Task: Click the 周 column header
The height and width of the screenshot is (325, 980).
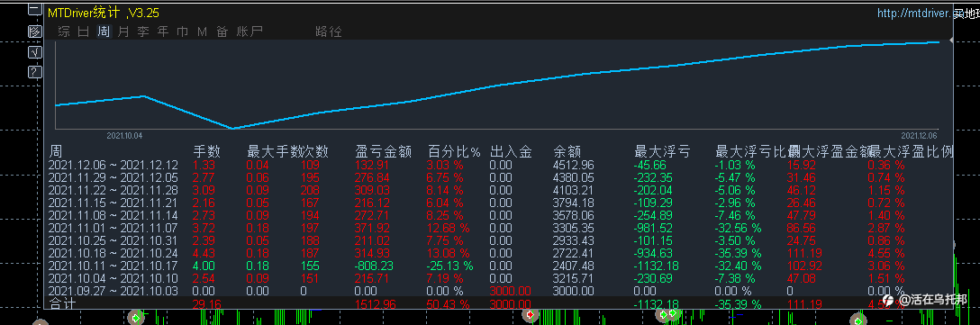Action: (56, 151)
